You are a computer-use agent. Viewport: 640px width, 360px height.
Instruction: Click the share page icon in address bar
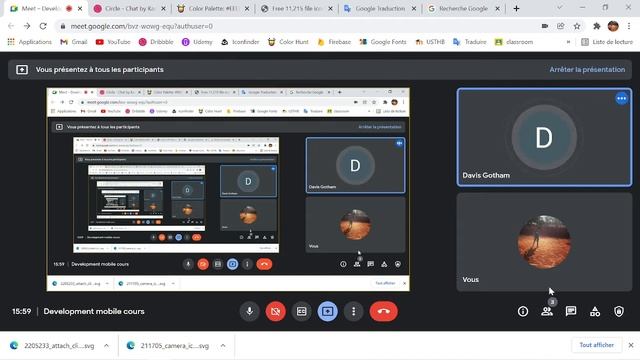(x=560, y=26)
